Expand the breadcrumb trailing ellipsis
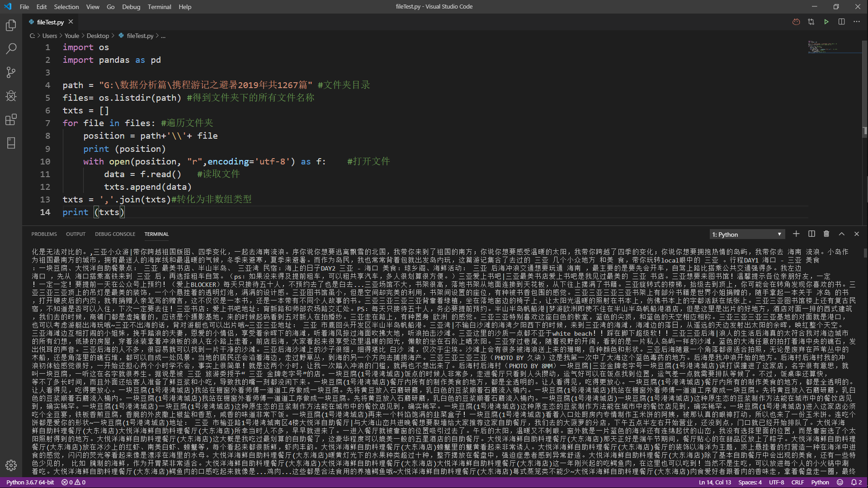This screenshot has width=868, height=488. click(163, 36)
